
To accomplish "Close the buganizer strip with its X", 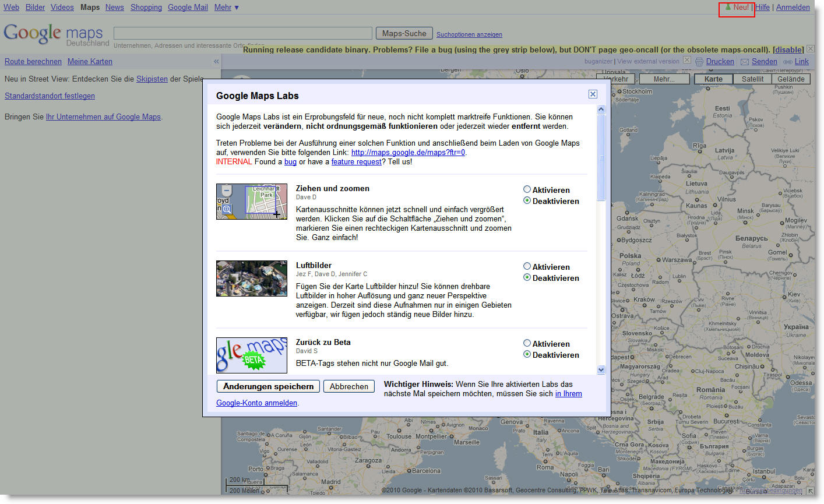I will [686, 60].
